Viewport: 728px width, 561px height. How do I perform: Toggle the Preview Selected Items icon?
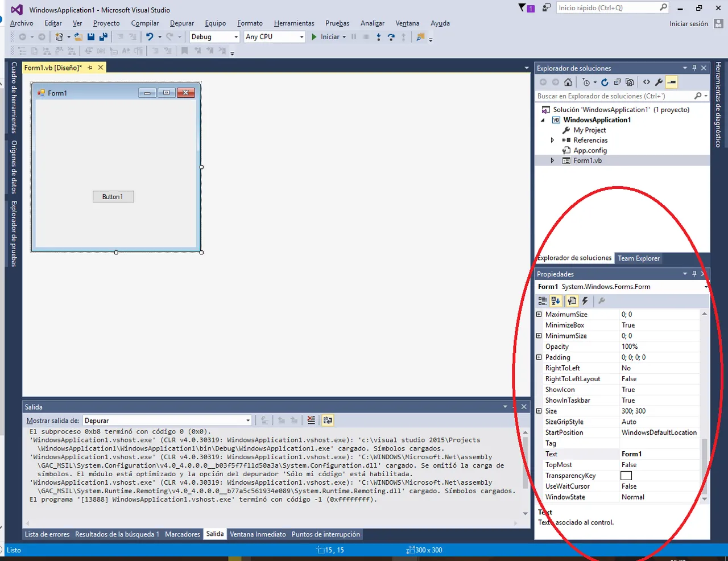point(672,82)
